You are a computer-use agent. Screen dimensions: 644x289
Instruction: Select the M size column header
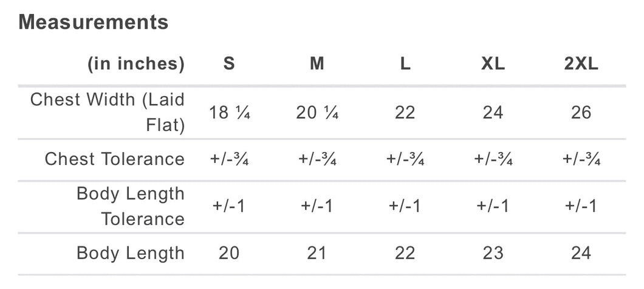coord(317,64)
